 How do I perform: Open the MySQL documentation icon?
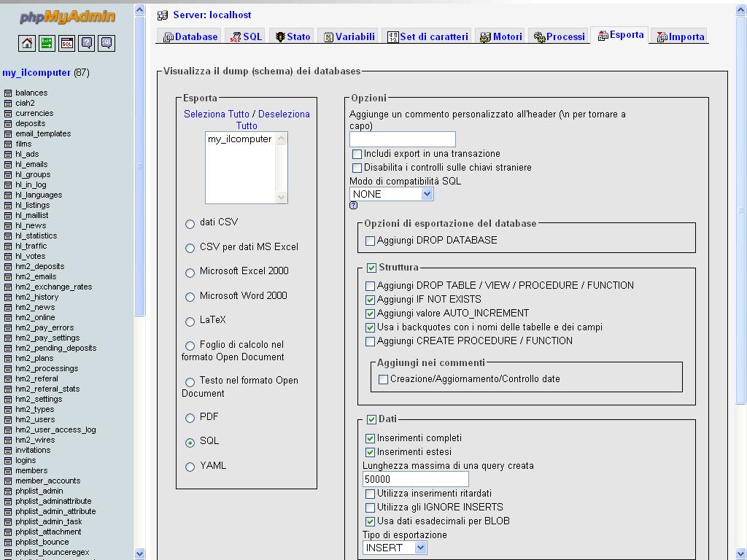[107, 43]
